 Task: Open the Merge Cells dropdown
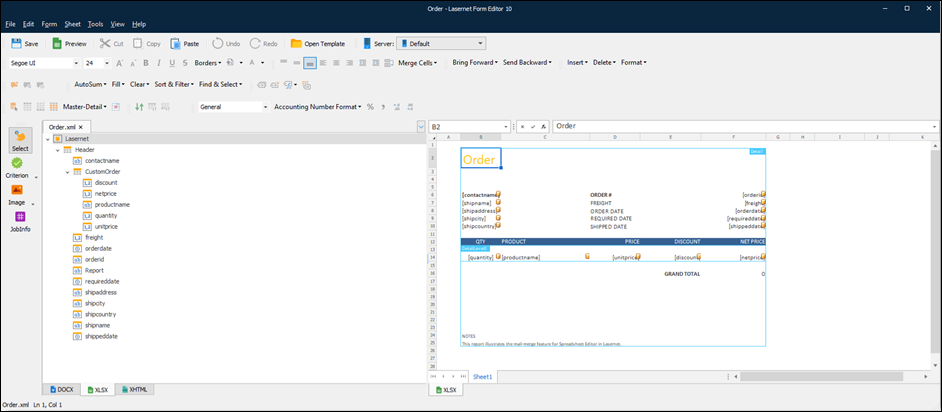tap(418, 62)
